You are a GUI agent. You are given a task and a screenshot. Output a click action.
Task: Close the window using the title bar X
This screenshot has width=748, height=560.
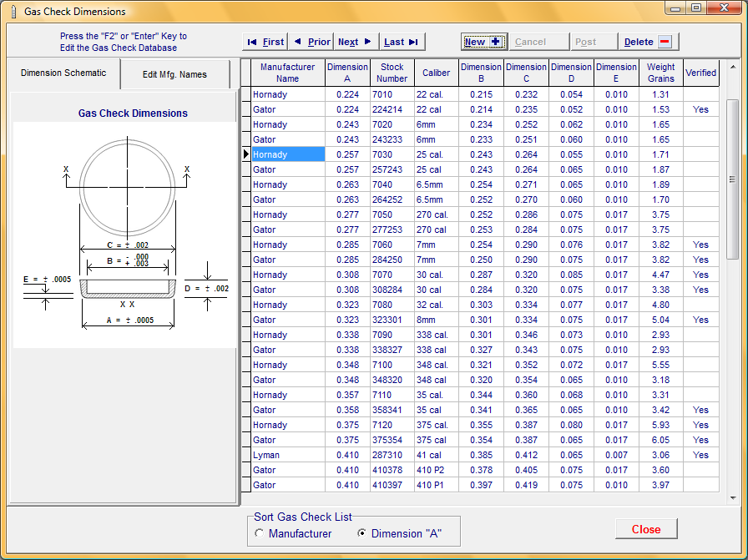click(x=724, y=8)
